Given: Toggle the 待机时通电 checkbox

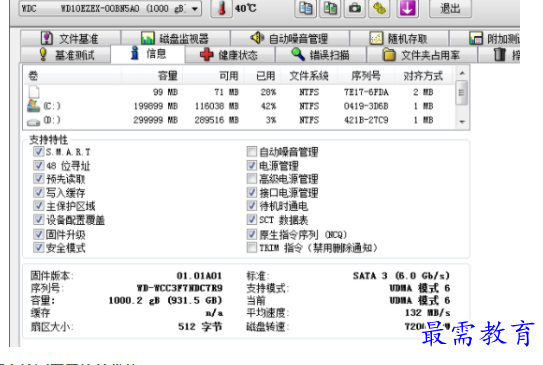Looking at the screenshot, I should point(252,206).
